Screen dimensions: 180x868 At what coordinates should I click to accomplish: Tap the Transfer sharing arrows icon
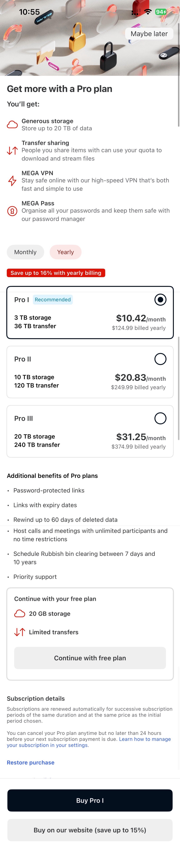tap(12, 151)
